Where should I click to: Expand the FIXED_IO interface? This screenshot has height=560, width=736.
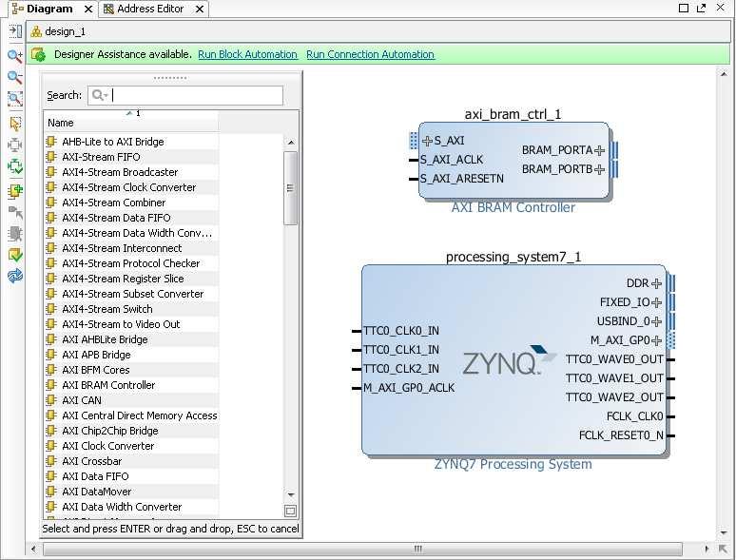coord(657,302)
